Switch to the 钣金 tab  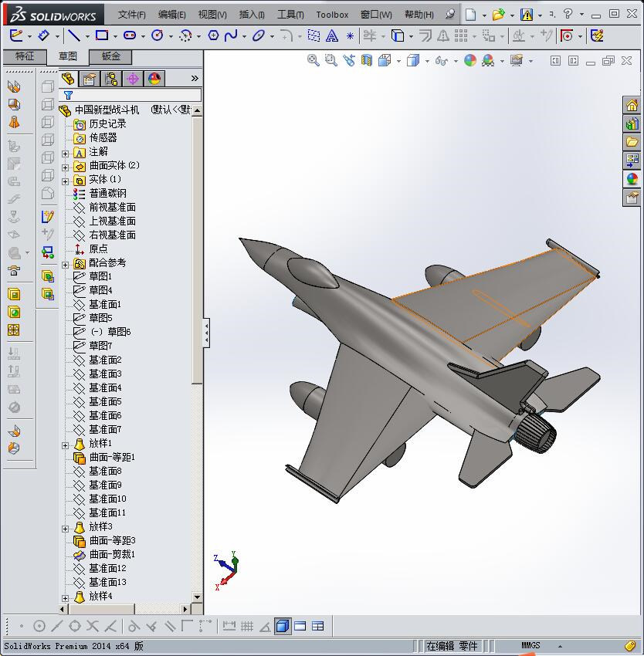[x=111, y=56]
